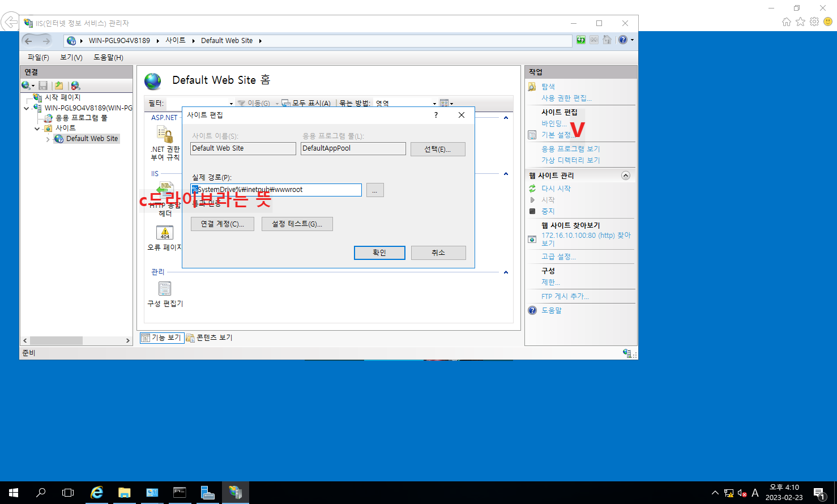
Task: Click the save icon in the Connections toolbar
Action: [x=43, y=86]
